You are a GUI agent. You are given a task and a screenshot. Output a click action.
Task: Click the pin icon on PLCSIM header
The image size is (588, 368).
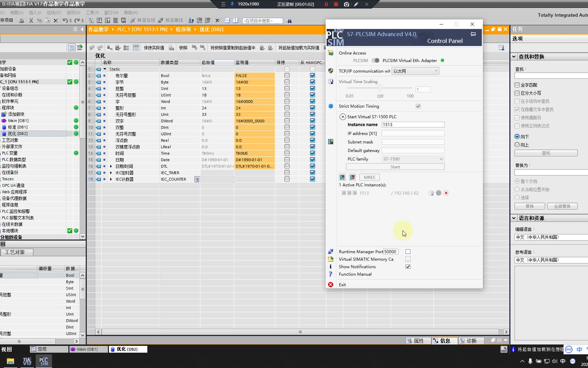pyautogui.click(x=473, y=34)
